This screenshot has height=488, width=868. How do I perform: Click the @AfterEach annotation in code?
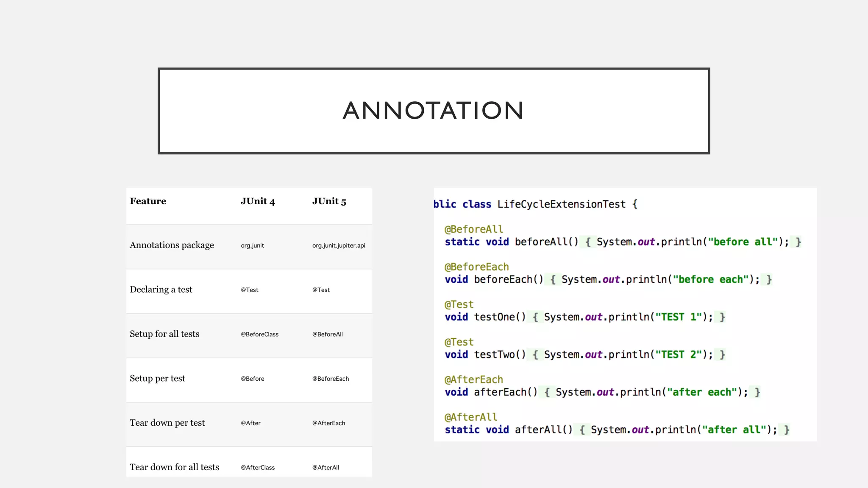[473, 380]
